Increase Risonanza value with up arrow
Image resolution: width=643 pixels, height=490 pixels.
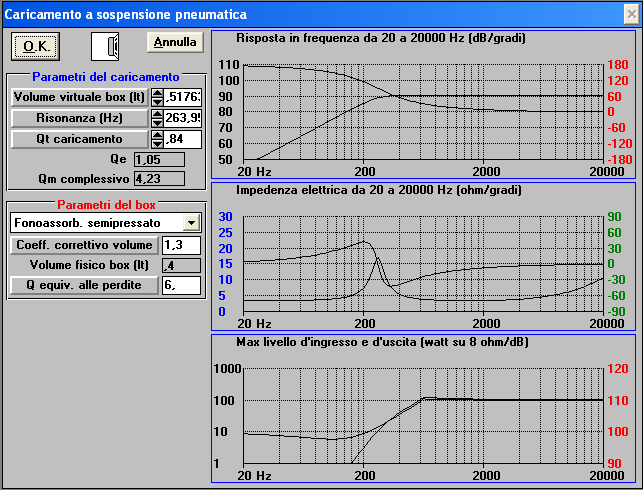[x=157, y=114]
